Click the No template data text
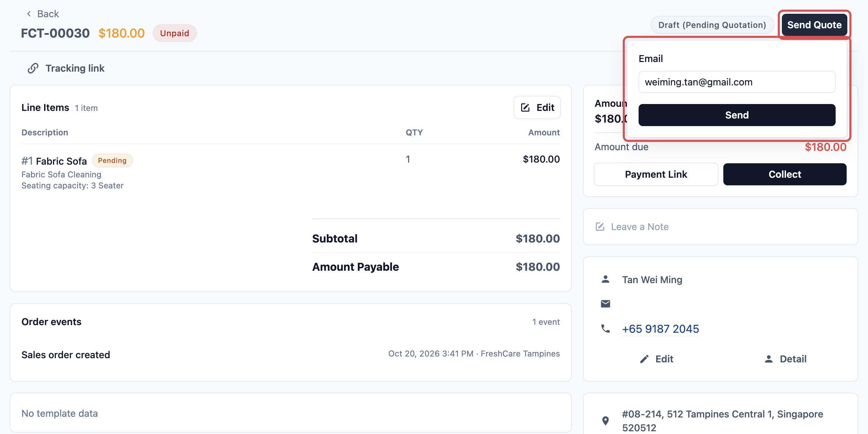 point(60,413)
